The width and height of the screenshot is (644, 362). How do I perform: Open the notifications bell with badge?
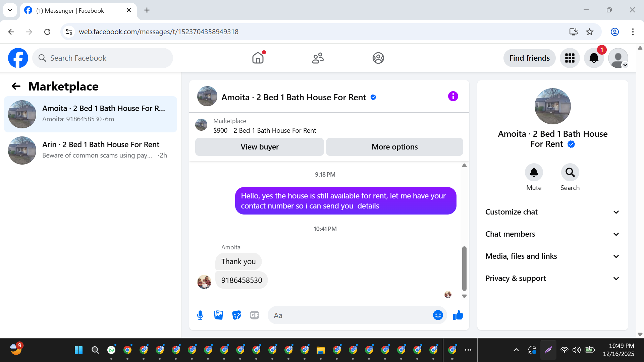pos(594,58)
